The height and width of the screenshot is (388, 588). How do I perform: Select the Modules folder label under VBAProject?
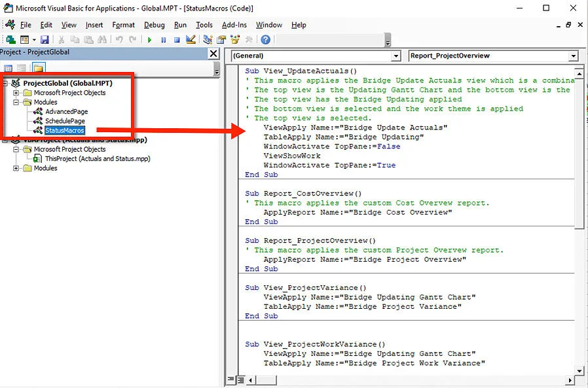(45, 168)
